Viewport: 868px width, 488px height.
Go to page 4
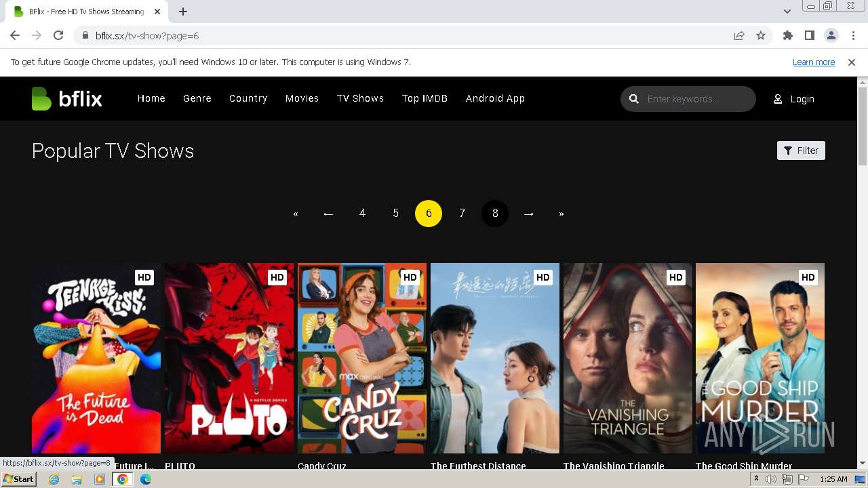(362, 213)
